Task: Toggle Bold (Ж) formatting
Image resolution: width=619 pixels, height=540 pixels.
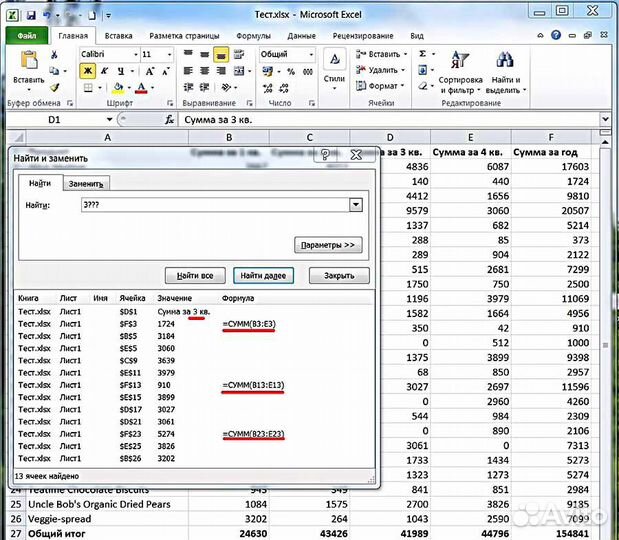Action: [x=88, y=71]
